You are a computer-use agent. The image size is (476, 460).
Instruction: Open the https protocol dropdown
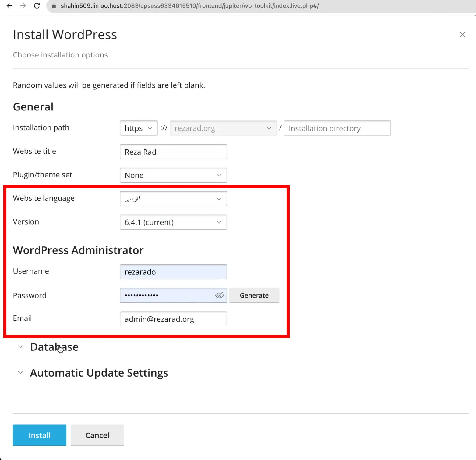coord(139,128)
